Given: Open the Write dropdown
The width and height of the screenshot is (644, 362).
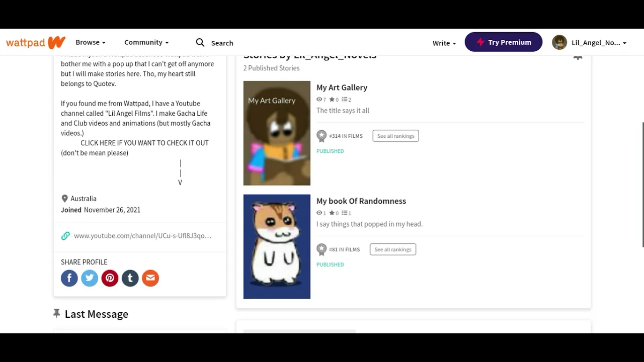Looking at the screenshot, I should (x=444, y=43).
